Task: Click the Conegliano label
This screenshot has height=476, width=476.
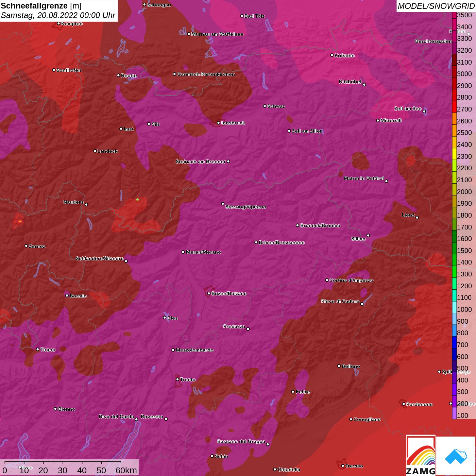Action: [367, 419]
